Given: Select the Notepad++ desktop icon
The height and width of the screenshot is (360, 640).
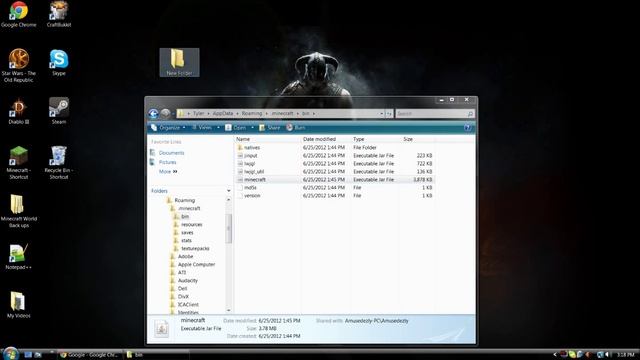Looking at the screenshot, I should click(18, 257).
